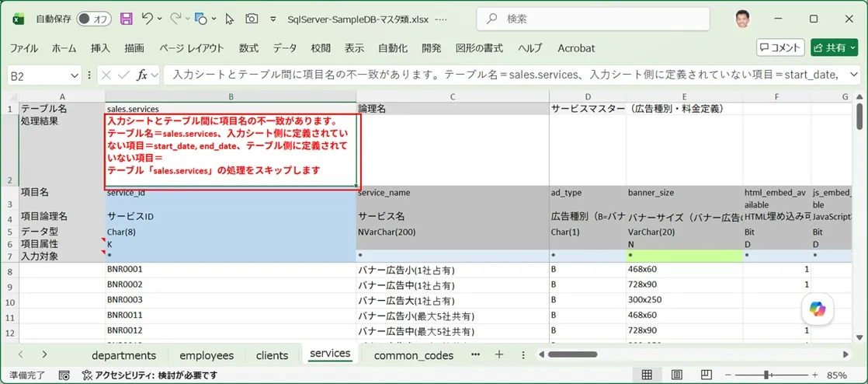The image size is (868, 384).
Task: Switch to the common_codes sheet tab
Action: 414,355
